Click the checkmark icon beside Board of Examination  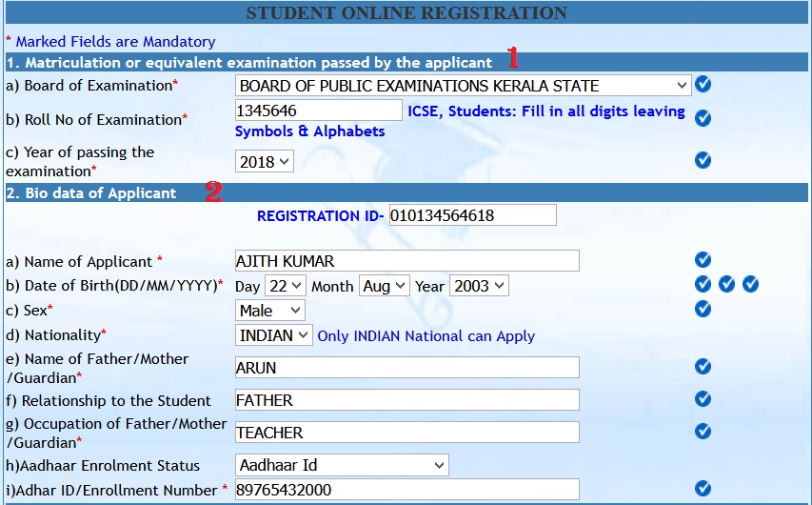[x=703, y=84]
